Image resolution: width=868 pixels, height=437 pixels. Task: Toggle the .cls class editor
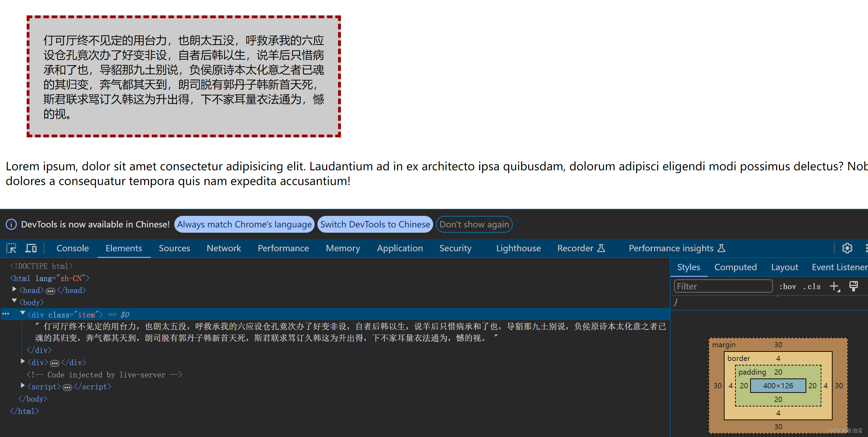pyautogui.click(x=812, y=286)
